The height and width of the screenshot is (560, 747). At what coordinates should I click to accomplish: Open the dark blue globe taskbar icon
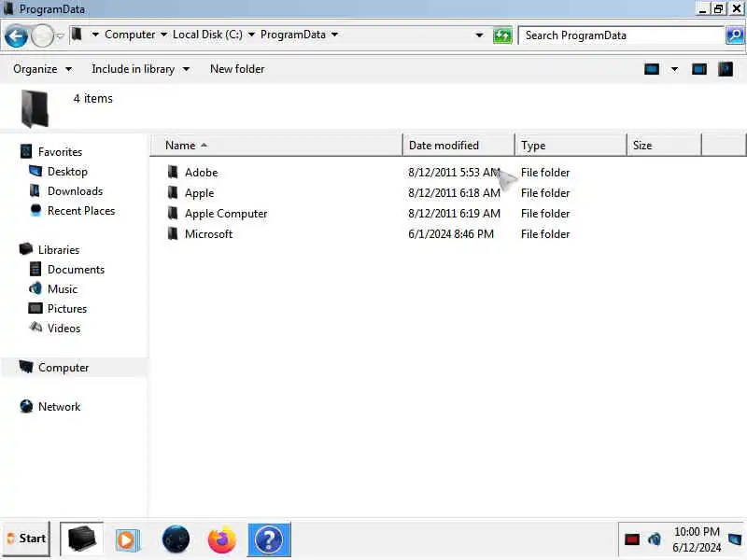[x=176, y=539]
